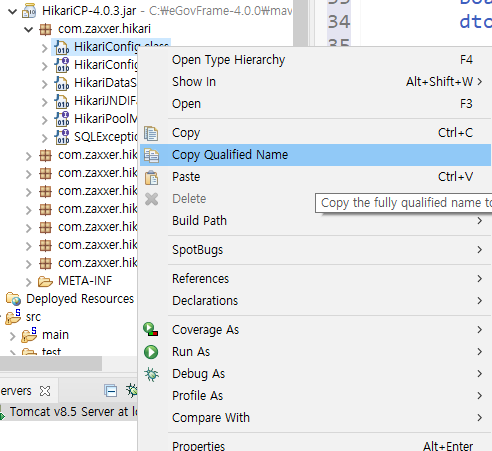
Task: Click the Debug As bug icon
Action: (x=151, y=374)
